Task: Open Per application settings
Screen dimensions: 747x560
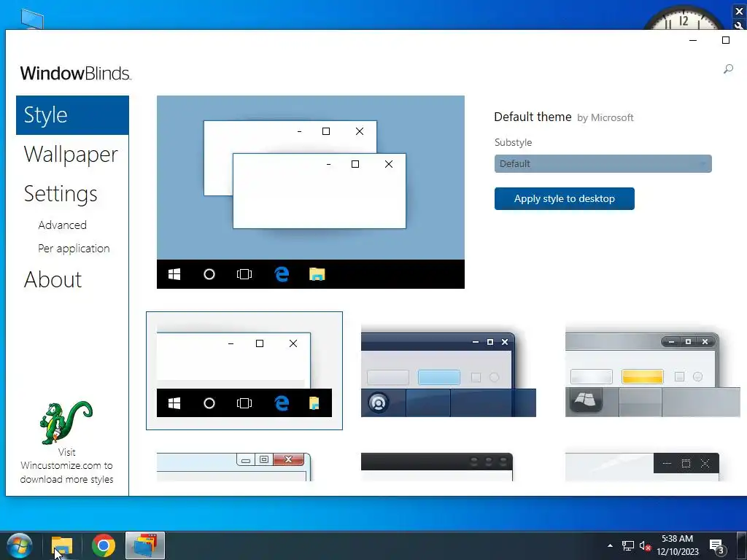Action: pos(74,249)
